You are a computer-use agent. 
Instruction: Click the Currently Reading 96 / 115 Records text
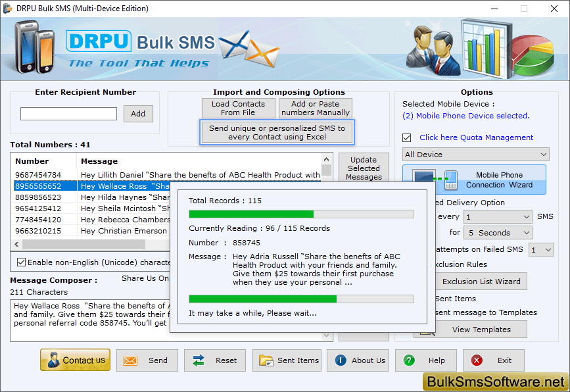point(259,228)
